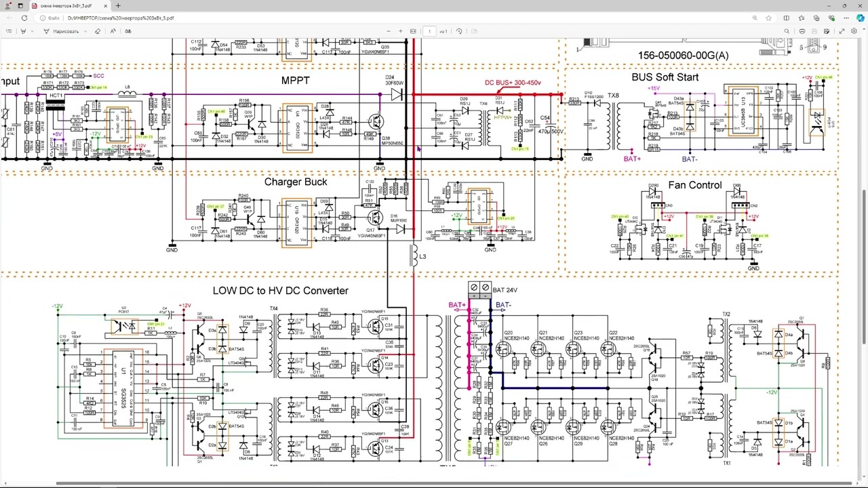The height and width of the screenshot is (488, 868).
Task: Open a new browser tab
Action: [x=117, y=5]
